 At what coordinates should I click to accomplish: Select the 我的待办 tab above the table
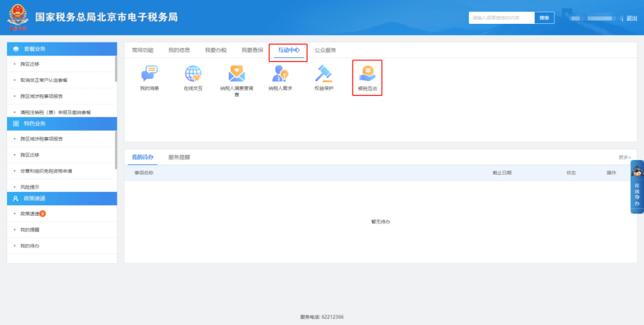(x=143, y=157)
